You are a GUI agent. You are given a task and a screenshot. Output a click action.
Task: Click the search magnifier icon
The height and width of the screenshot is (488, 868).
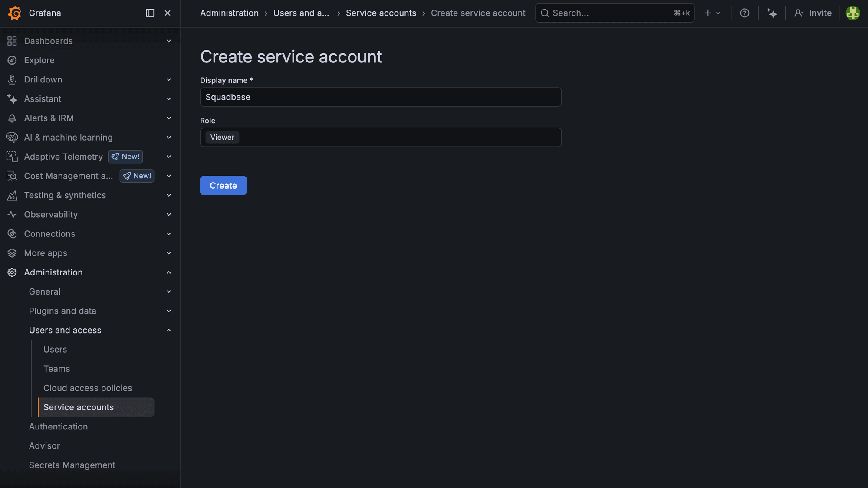point(545,13)
